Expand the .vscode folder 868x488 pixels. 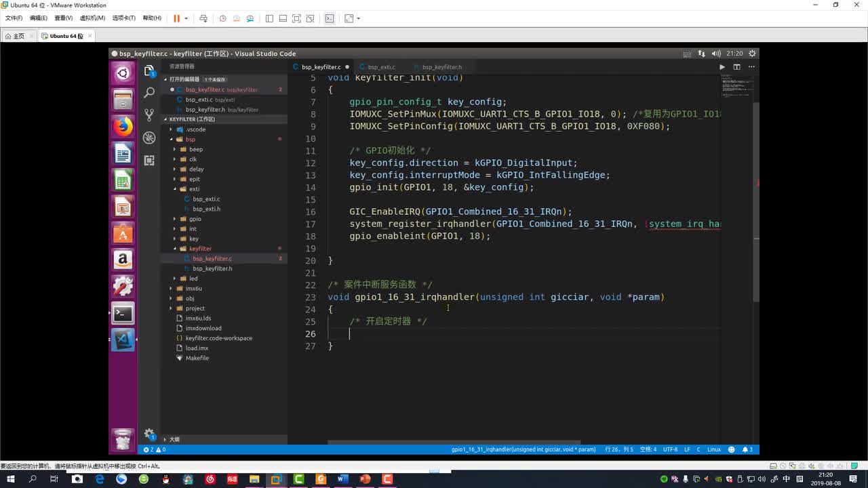171,129
